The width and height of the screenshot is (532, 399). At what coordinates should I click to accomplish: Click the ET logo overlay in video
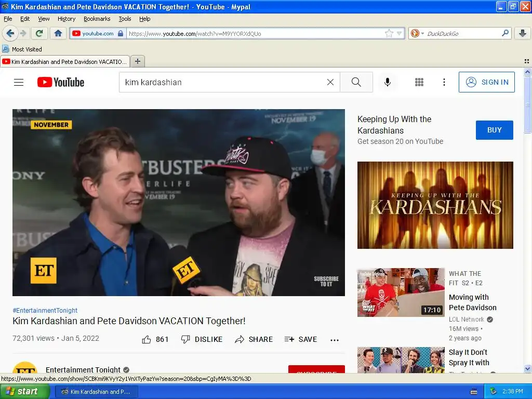[x=44, y=270]
